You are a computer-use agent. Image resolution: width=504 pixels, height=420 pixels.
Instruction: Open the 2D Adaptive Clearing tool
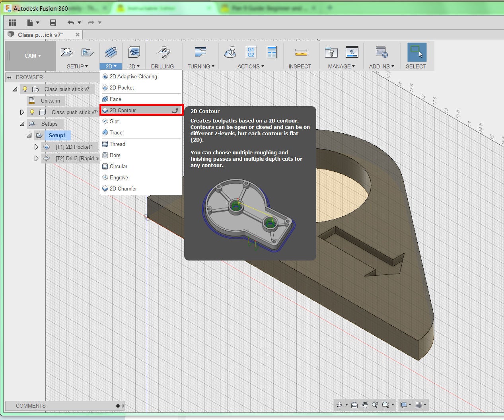click(132, 76)
